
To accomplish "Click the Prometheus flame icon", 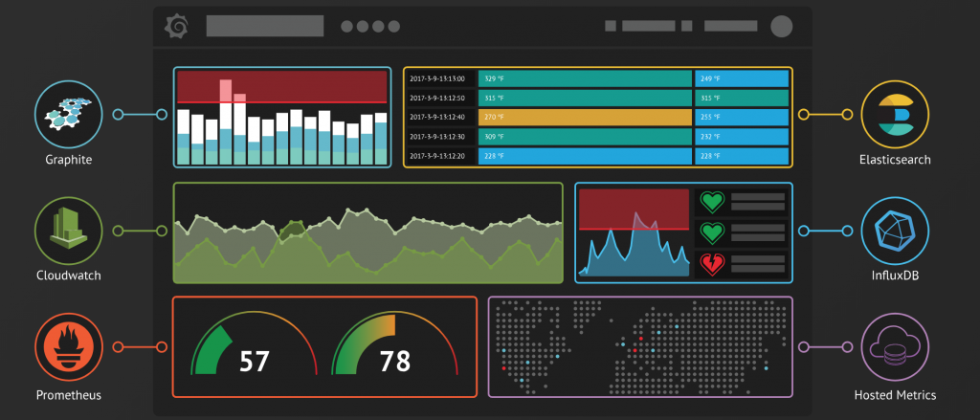I will point(68,347).
